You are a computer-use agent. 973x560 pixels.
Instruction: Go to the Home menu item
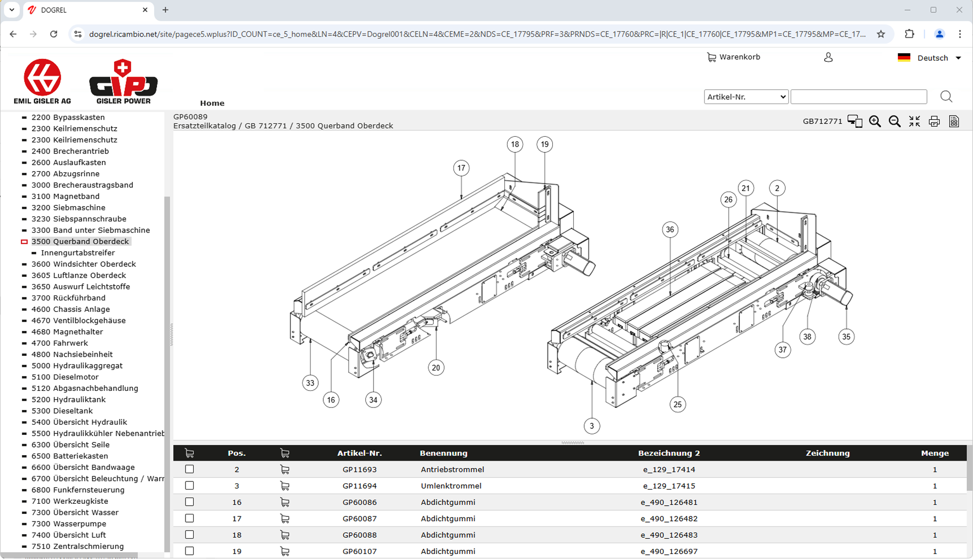212,103
